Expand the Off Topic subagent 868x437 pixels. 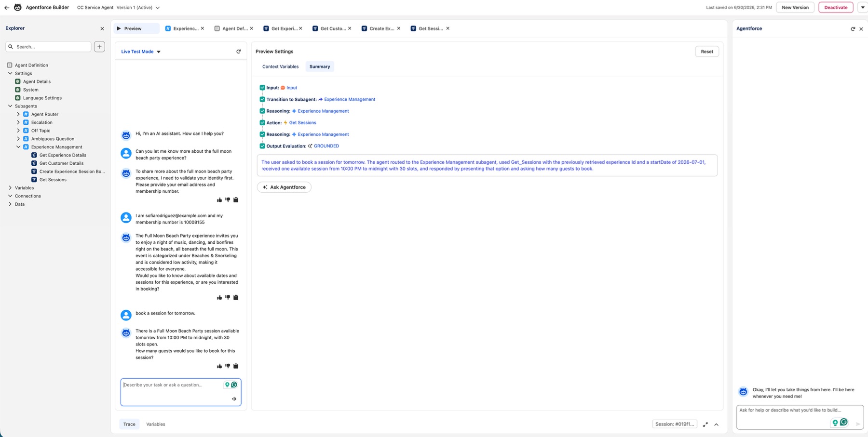click(x=18, y=131)
